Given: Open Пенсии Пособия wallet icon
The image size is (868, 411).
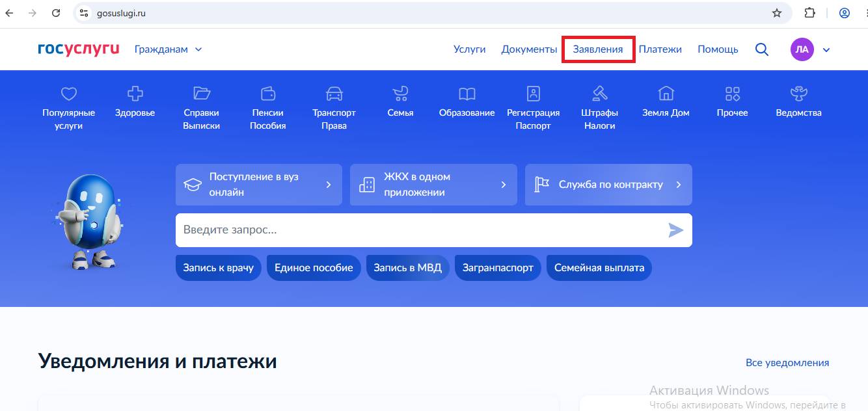Looking at the screenshot, I should pos(268,94).
